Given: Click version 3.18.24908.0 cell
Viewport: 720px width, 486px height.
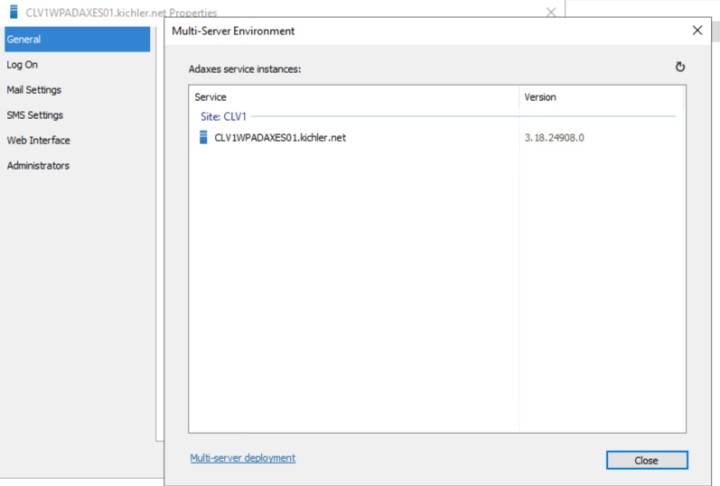Looking at the screenshot, I should pos(554,138).
